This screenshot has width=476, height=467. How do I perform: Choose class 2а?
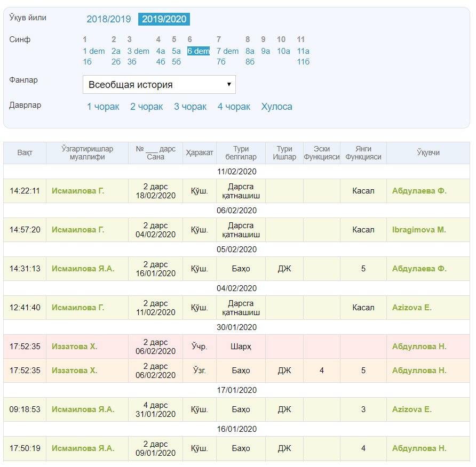click(116, 51)
